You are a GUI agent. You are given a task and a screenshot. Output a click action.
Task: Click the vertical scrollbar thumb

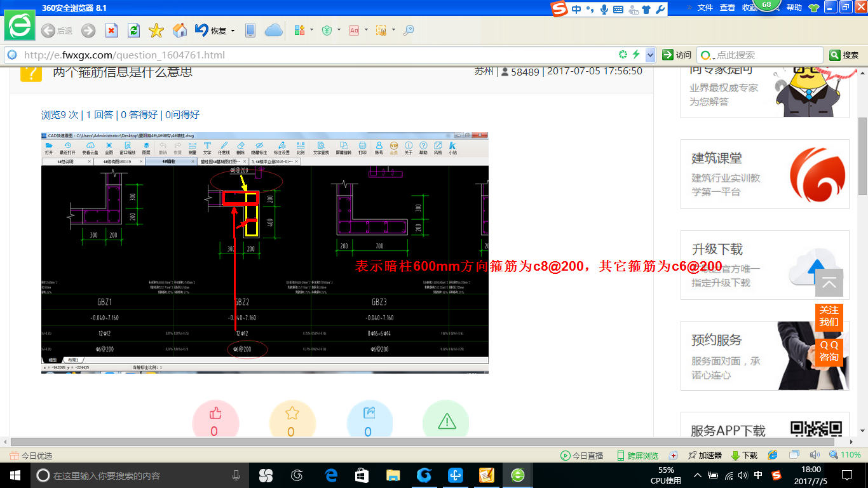(x=862, y=156)
